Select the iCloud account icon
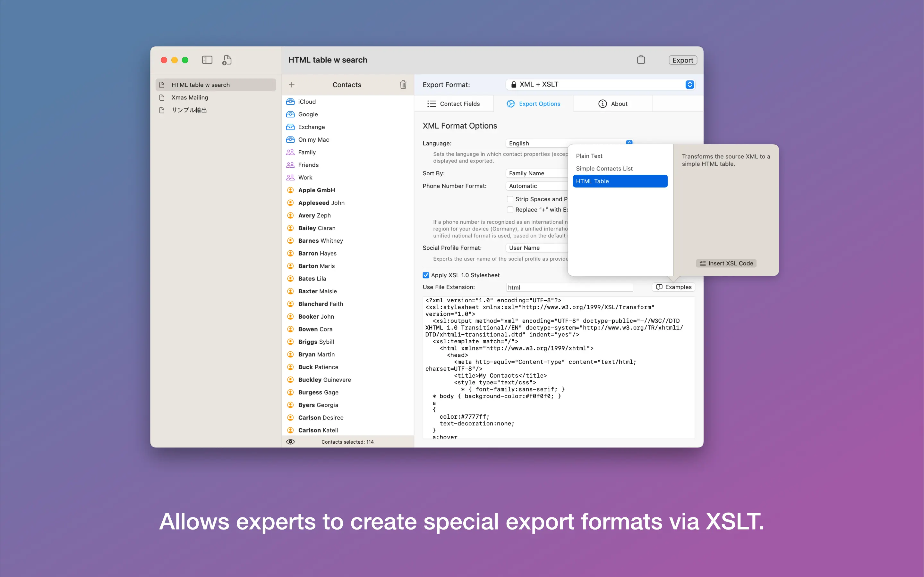 (290, 102)
